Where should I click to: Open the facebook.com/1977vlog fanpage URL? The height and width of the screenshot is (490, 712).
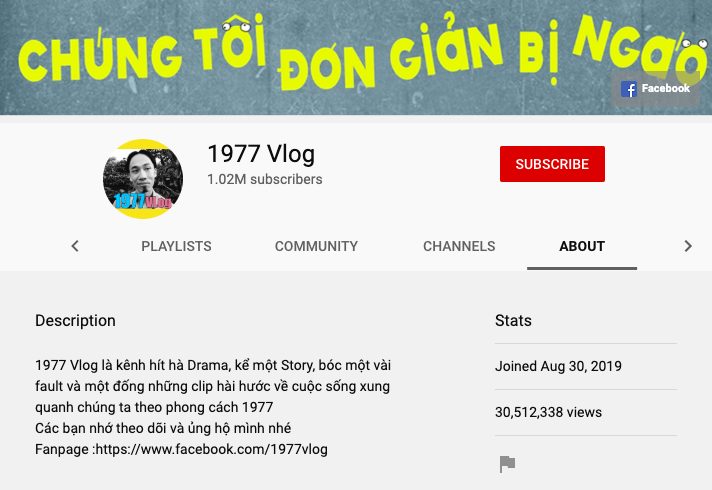click(212, 449)
